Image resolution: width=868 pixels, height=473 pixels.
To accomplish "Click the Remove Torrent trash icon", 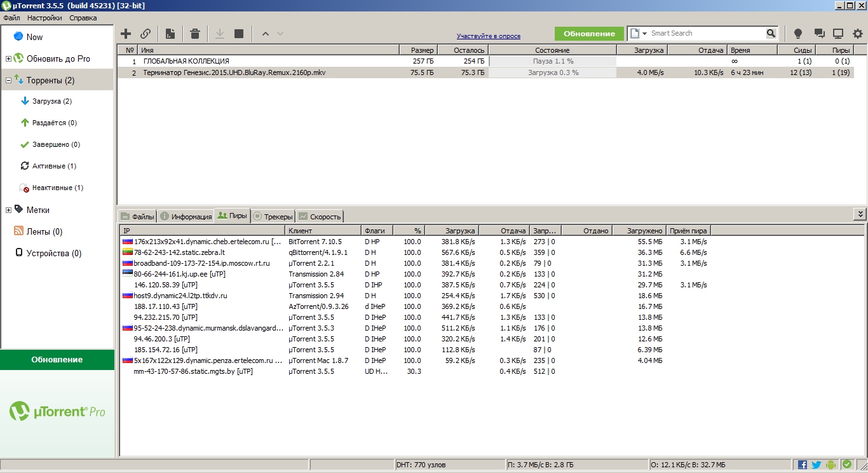I will 196,34.
